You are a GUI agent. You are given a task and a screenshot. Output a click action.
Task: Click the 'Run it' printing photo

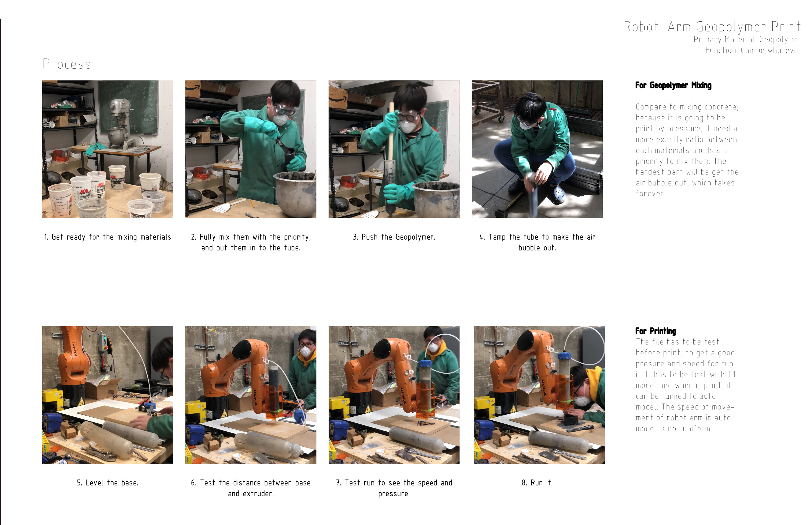pyautogui.click(x=539, y=395)
